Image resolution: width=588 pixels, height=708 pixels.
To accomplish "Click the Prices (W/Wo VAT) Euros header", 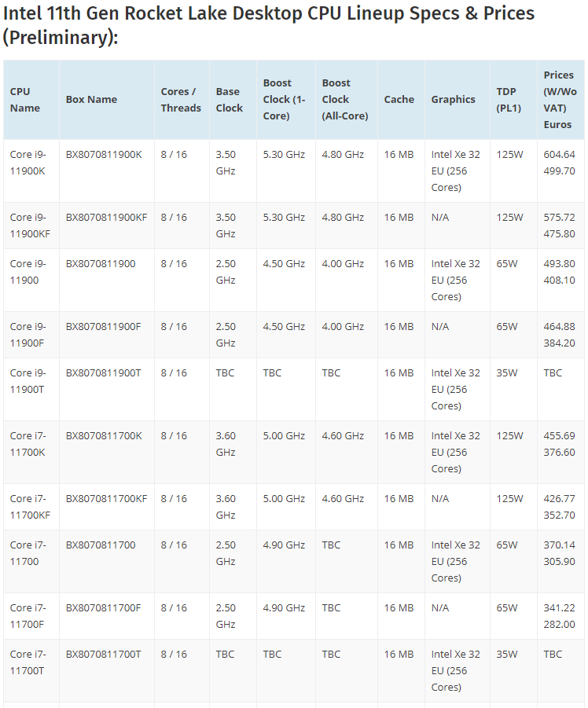I will (x=558, y=100).
